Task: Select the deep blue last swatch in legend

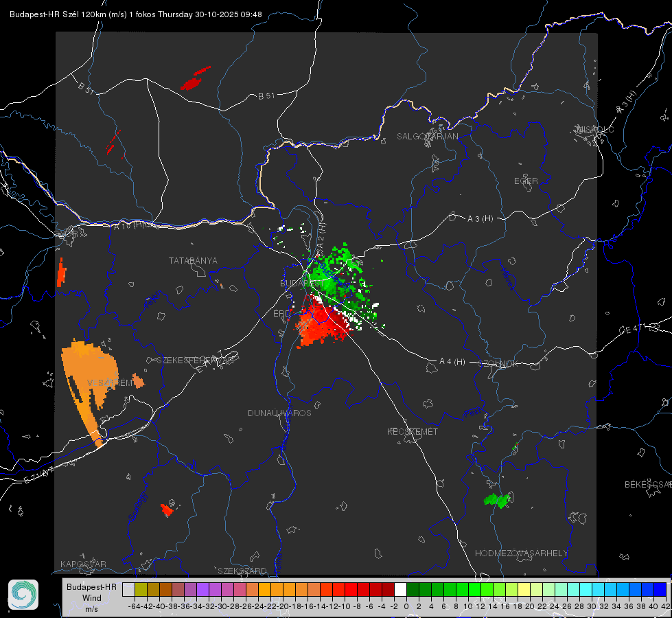Action: click(660, 589)
